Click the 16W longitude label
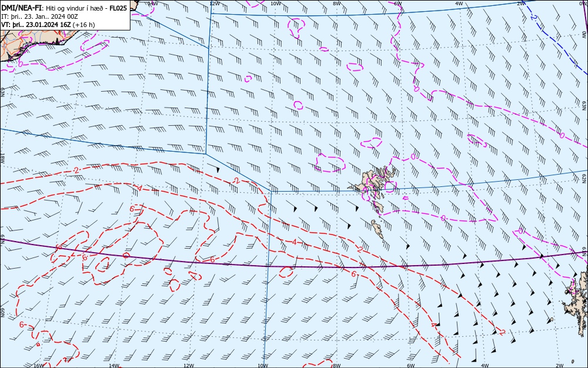The width and height of the screenshot is (588, 368). pyautogui.click(x=39, y=366)
